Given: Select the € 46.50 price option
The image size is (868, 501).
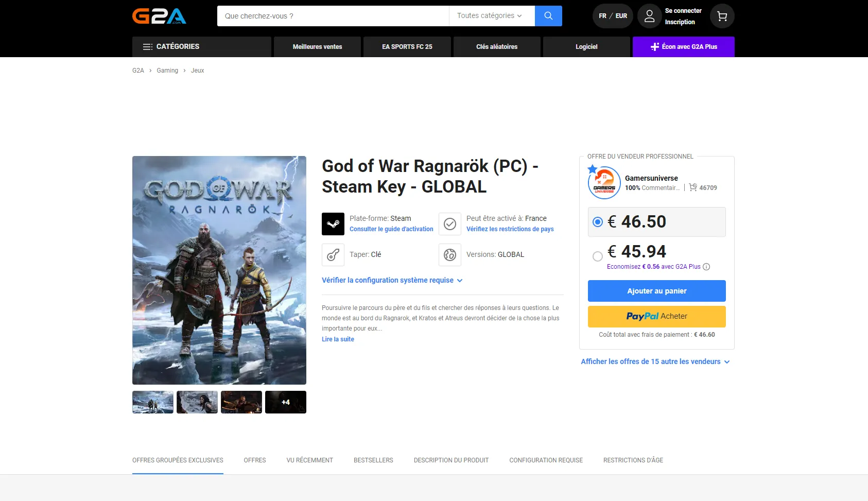Looking at the screenshot, I should click(598, 222).
